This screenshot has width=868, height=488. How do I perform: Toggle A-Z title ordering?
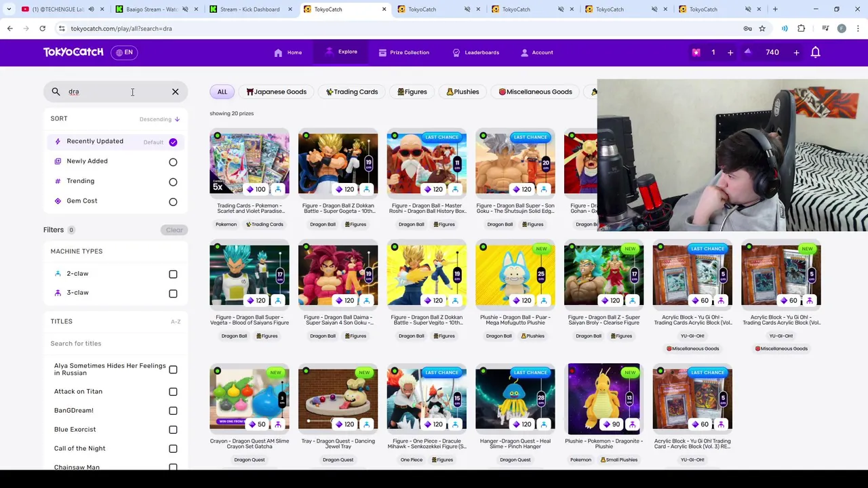pos(176,321)
